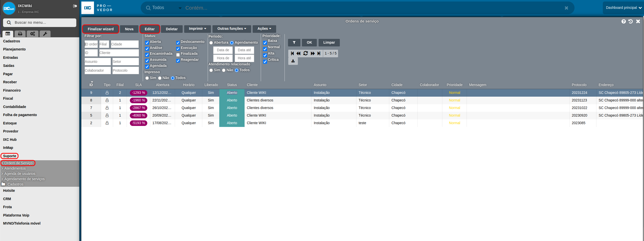Open the gears settings tab in sidebar
644x241 pixels.
click(33, 34)
